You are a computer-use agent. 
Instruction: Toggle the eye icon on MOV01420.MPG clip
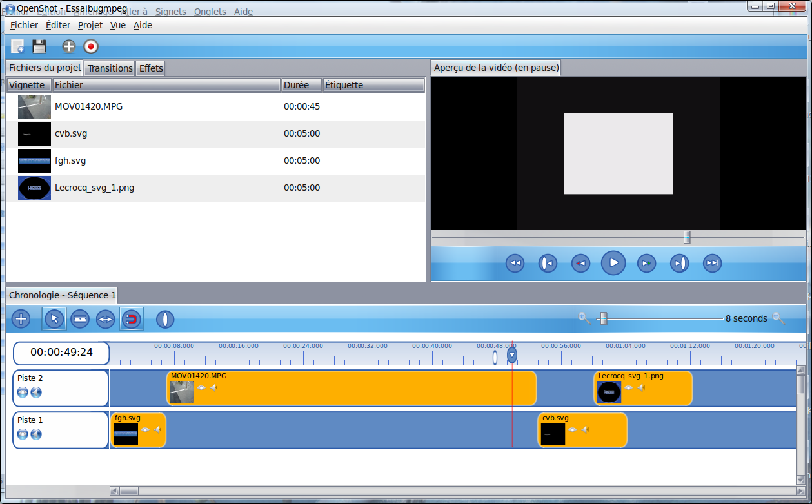[x=201, y=388]
